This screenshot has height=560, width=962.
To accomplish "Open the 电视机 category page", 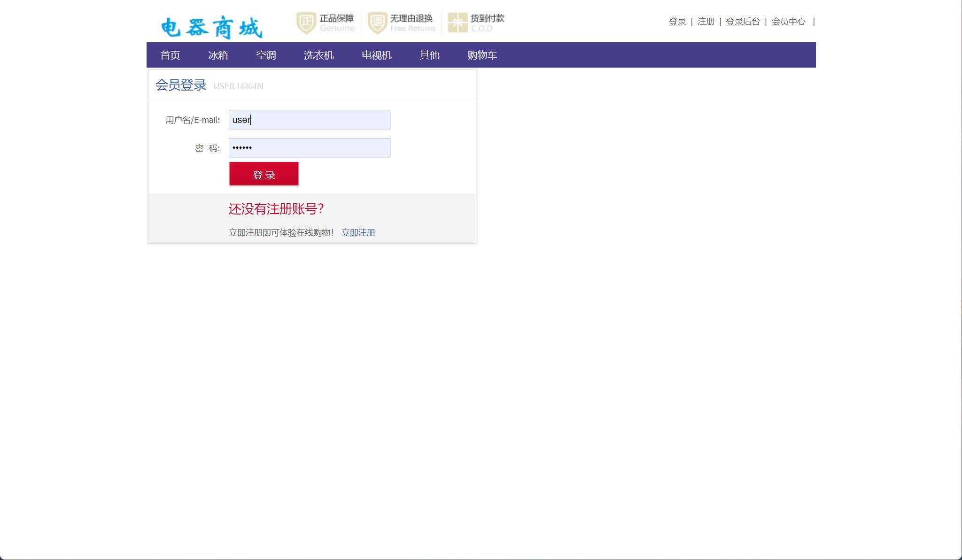I will tap(376, 55).
